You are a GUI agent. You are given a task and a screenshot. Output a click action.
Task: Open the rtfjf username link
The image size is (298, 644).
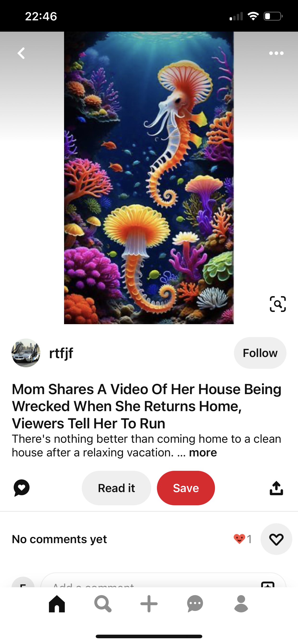[61, 353]
